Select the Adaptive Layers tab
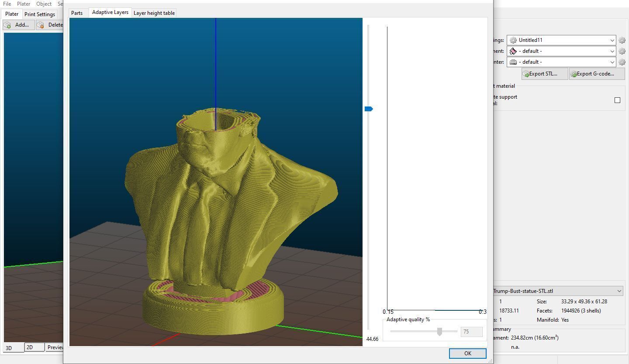This screenshot has width=629, height=364. [110, 12]
